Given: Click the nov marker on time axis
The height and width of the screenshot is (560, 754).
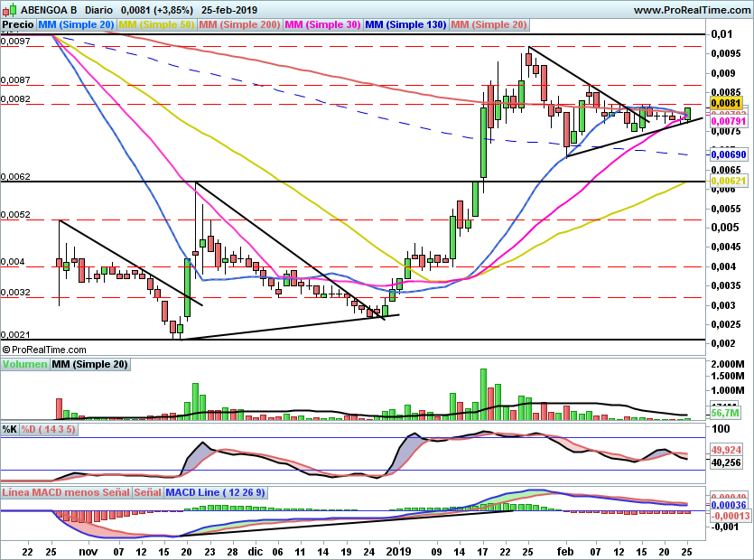Looking at the screenshot, I should point(88,551).
